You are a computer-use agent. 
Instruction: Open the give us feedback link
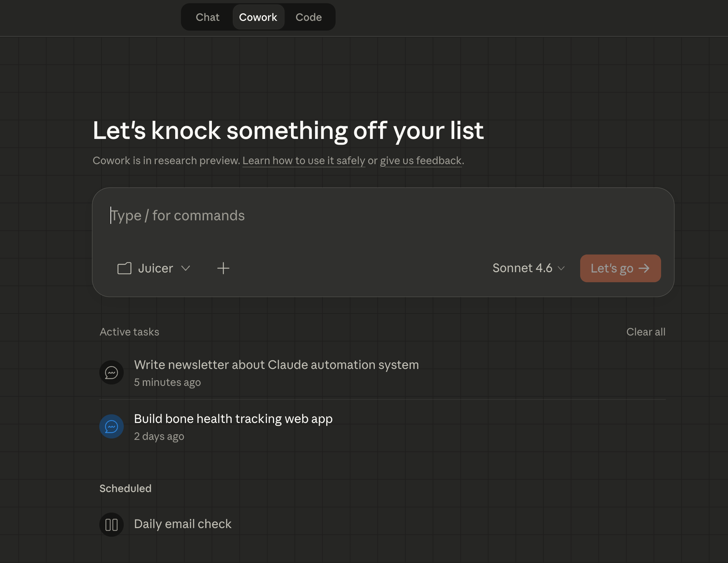[420, 161]
